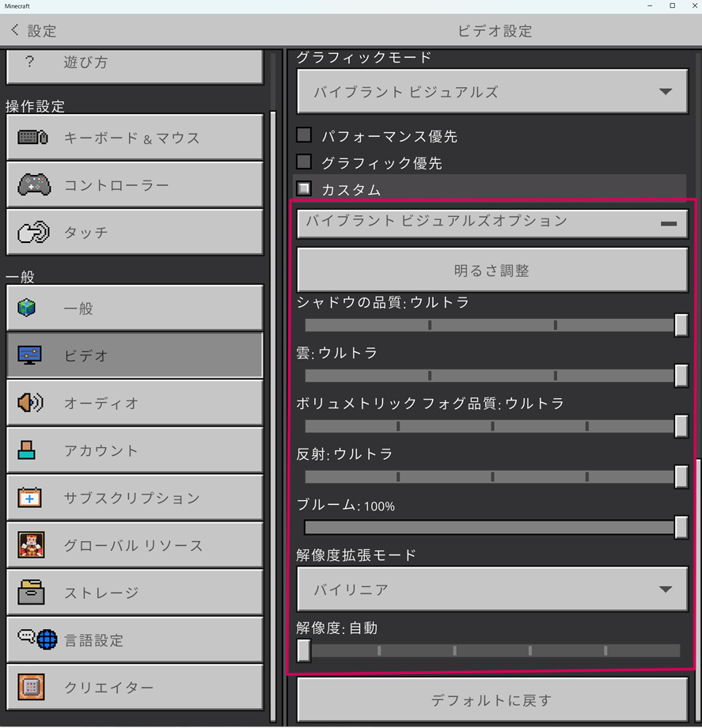Click the global resources character icon
The width and height of the screenshot is (702, 728).
31,544
